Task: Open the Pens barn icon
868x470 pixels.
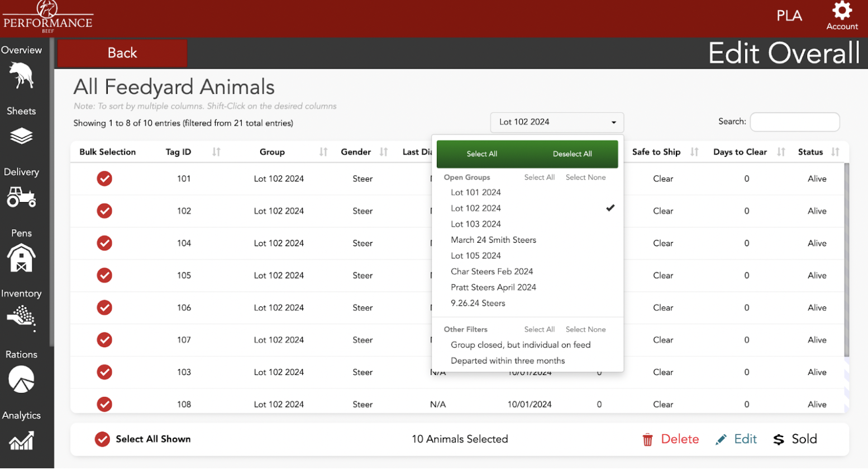Action: point(22,258)
